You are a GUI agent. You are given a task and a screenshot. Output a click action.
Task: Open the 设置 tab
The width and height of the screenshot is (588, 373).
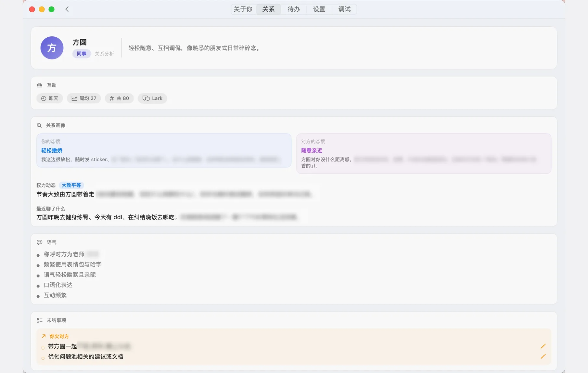click(319, 9)
